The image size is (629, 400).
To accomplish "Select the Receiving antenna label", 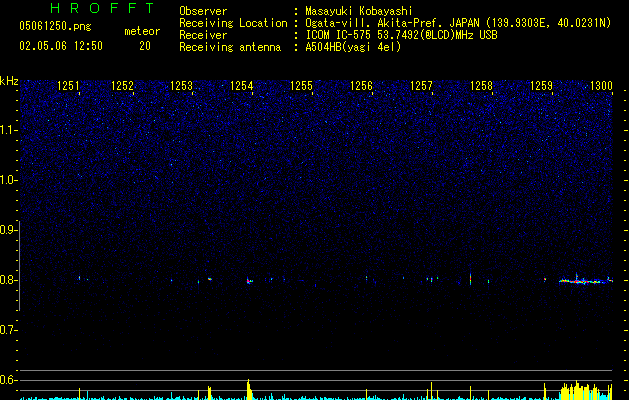I will [230, 47].
